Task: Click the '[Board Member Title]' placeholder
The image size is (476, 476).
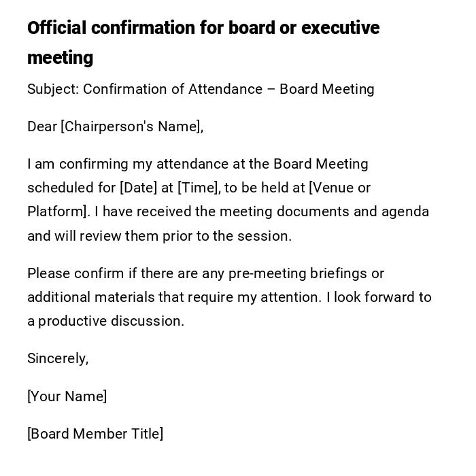Action: tap(95, 434)
